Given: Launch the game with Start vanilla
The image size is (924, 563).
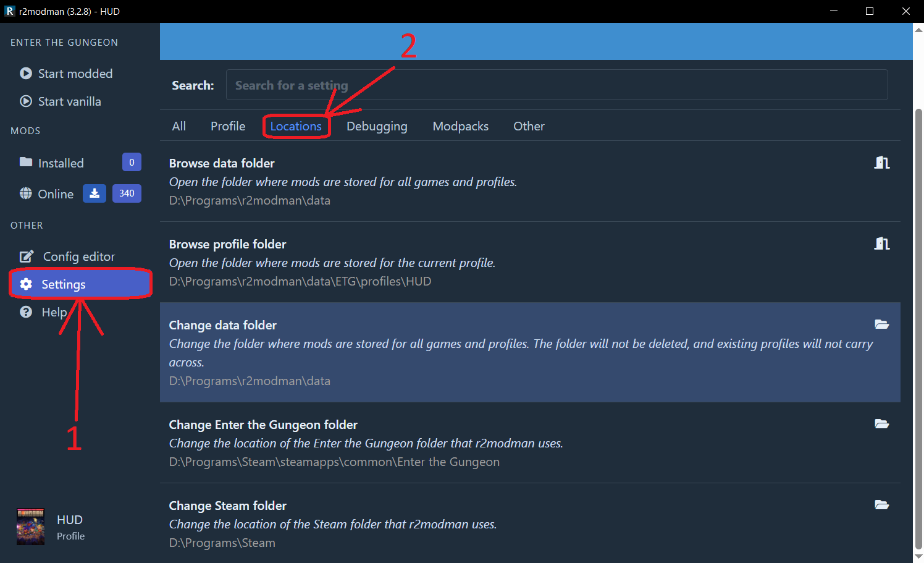Looking at the screenshot, I should click(69, 101).
